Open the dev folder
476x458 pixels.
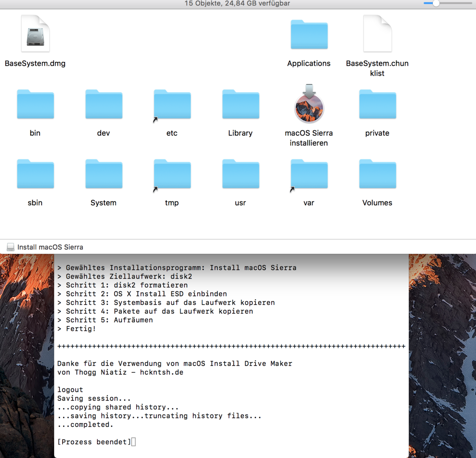click(x=103, y=105)
